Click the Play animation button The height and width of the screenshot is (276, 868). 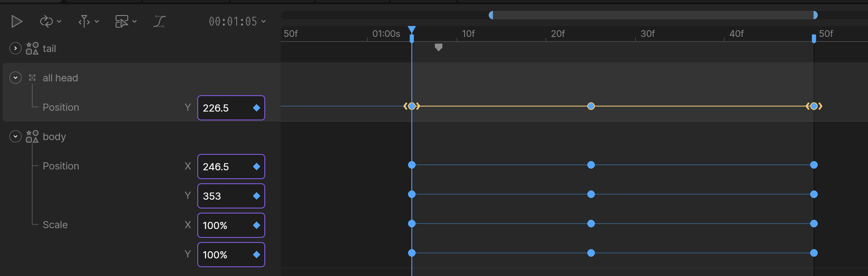pyautogui.click(x=17, y=21)
